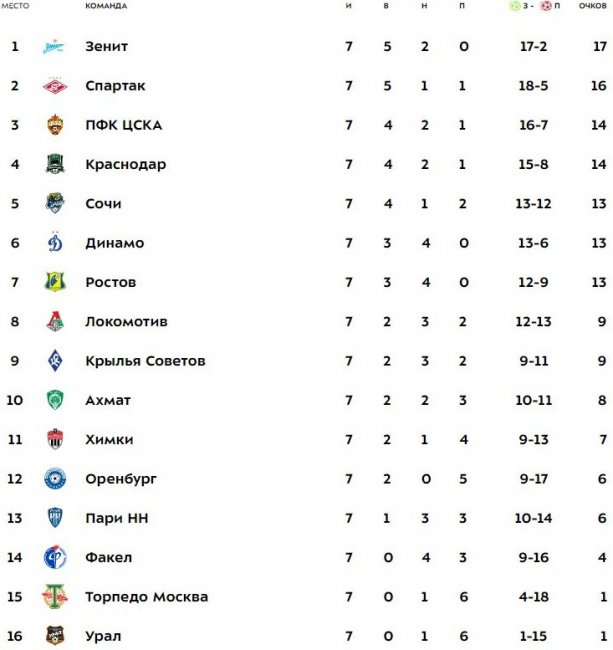Click the Krylya Sovetov club crest

[55, 361]
